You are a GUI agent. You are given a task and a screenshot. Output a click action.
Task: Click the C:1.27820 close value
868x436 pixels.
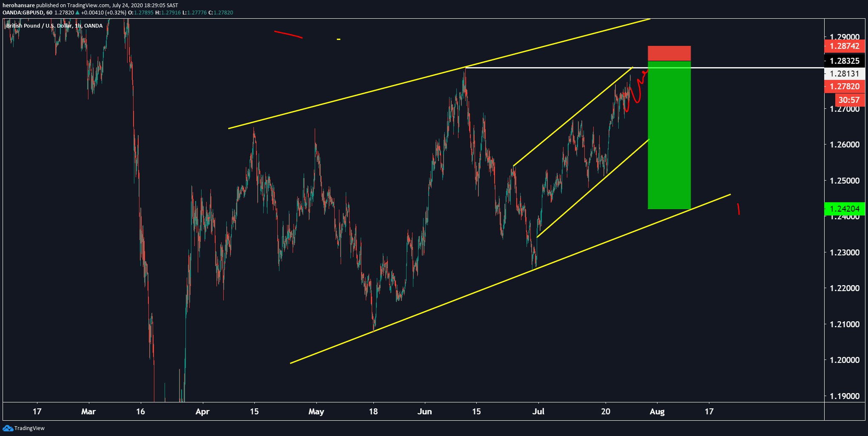pos(221,13)
